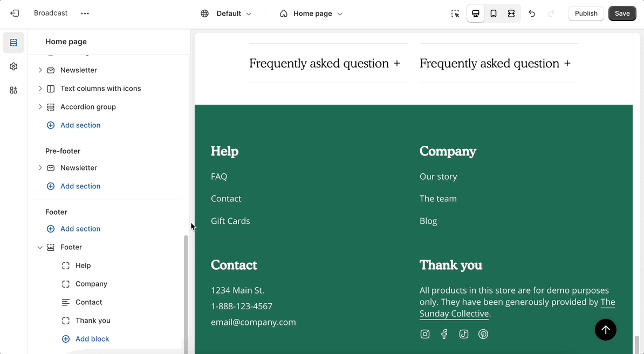Expand the second Frequently asked question
The height and width of the screenshot is (354, 644).
point(495,64)
